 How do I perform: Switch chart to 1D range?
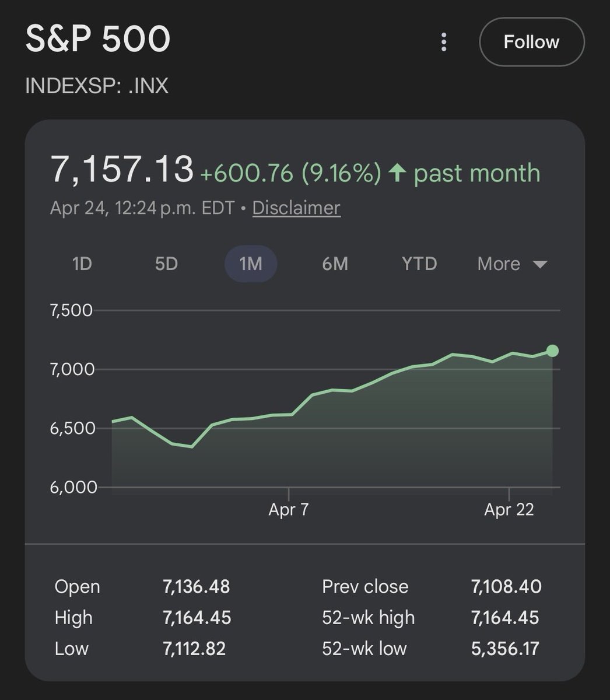coord(82,264)
